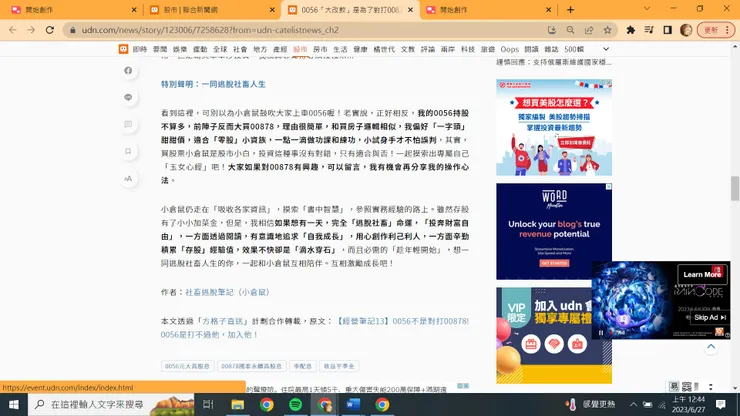Close the 0056 article tab

[x=410, y=9]
